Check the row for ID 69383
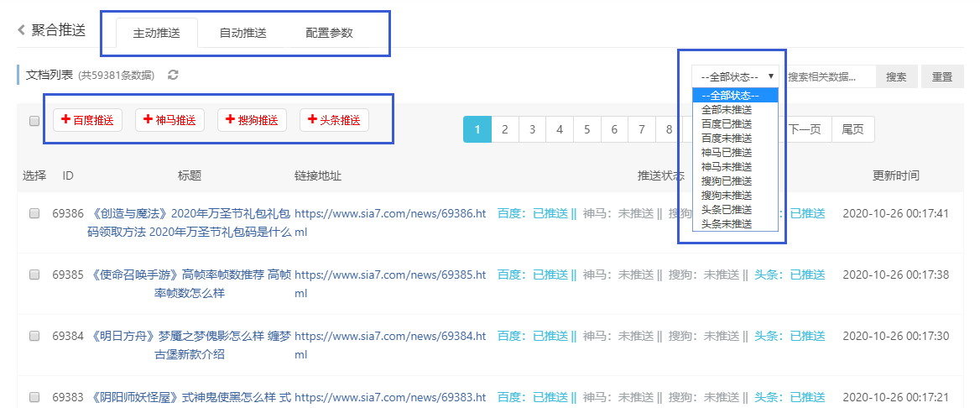Viewport: 980px width, 408px height. click(34, 397)
